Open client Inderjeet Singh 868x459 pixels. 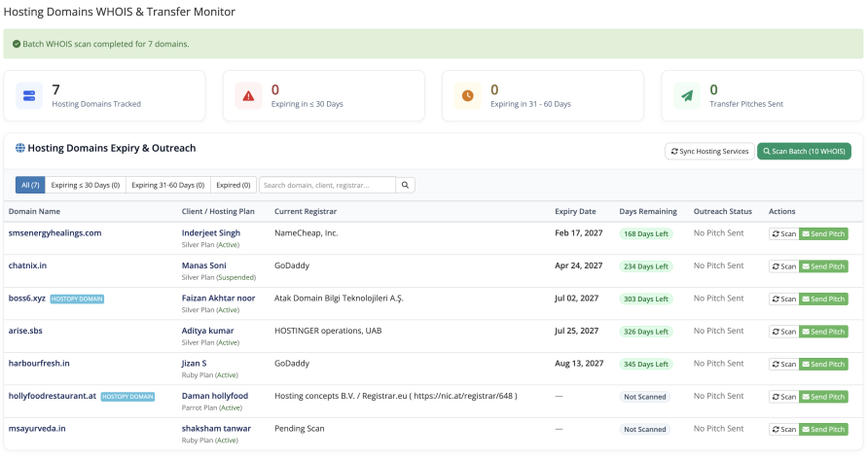[x=211, y=232]
